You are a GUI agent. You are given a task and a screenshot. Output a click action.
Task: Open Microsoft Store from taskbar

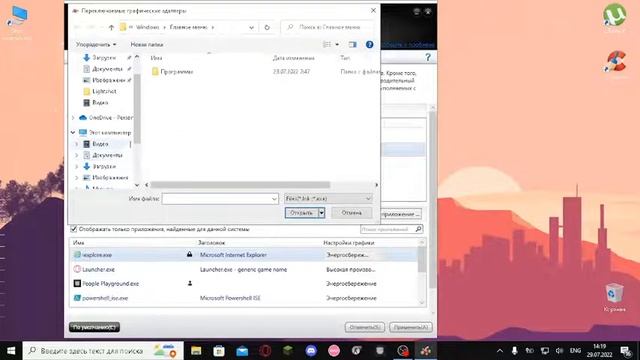tap(219, 351)
